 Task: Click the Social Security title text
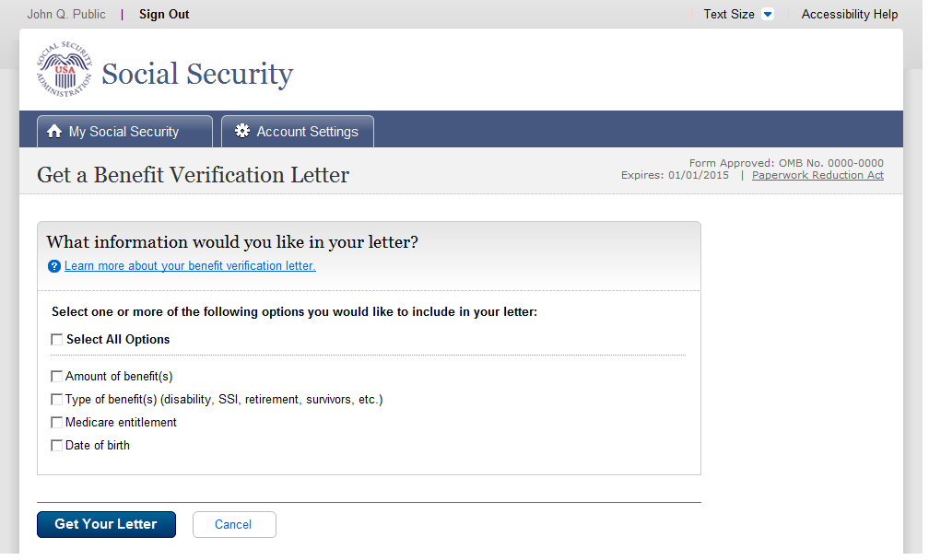click(x=197, y=74)
